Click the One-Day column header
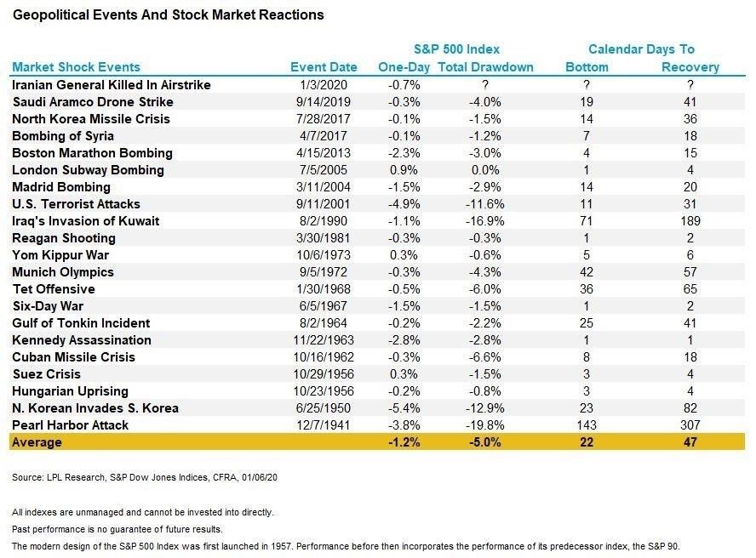The image size is (756, 558). 404,67
